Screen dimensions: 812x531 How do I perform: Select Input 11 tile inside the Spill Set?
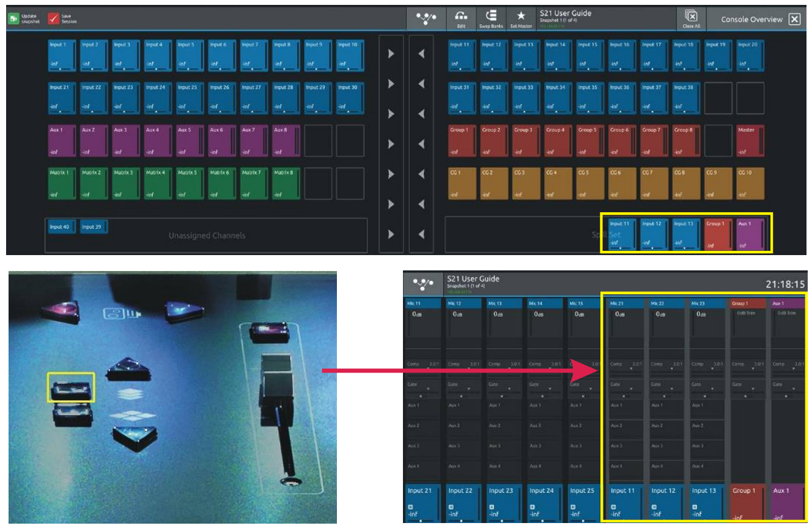point(622,234)
